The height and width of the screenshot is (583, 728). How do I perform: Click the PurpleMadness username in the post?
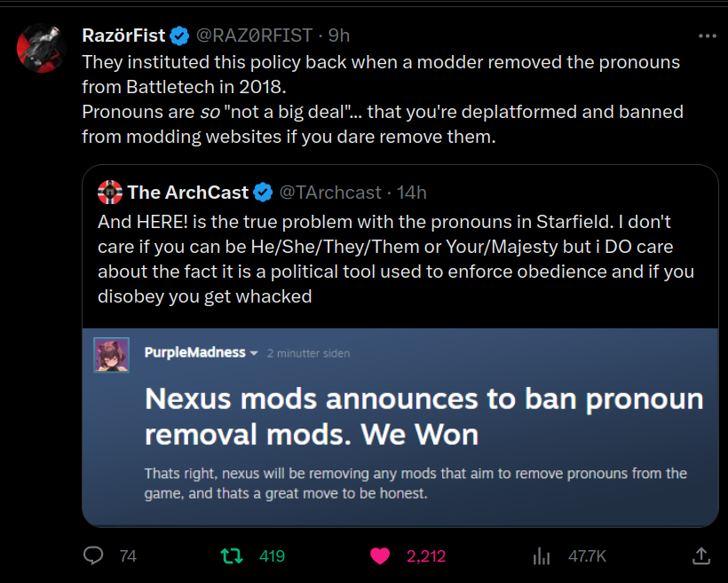pyautogui.click(x=194, y=352)
